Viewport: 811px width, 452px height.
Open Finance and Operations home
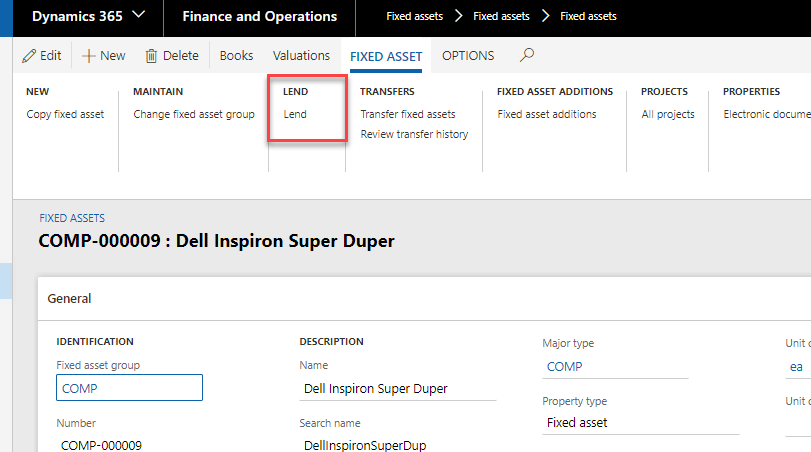coord(260,17)
